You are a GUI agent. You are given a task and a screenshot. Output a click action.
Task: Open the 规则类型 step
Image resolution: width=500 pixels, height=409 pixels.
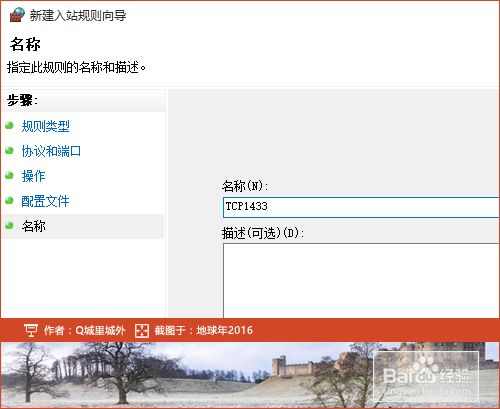click(45, 126)
